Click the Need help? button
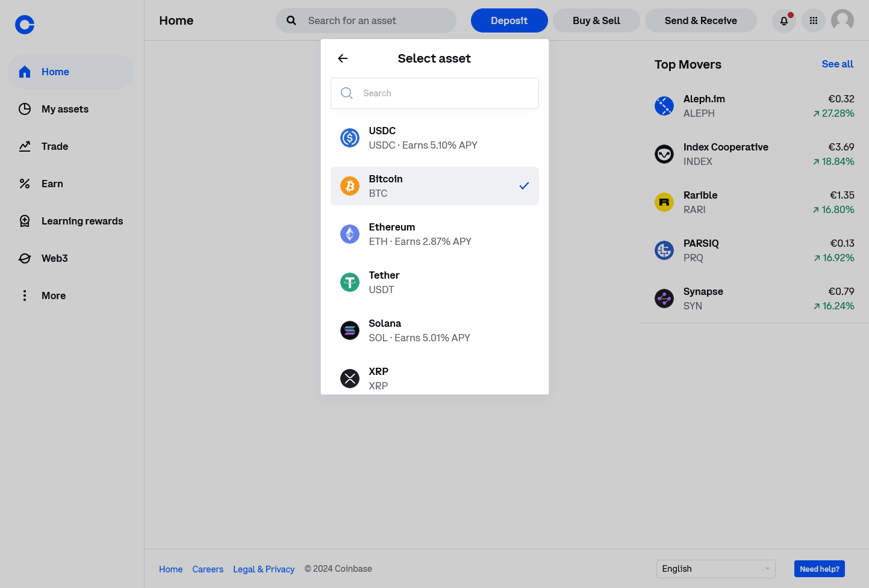869x588 pixels. coord(820,569)
